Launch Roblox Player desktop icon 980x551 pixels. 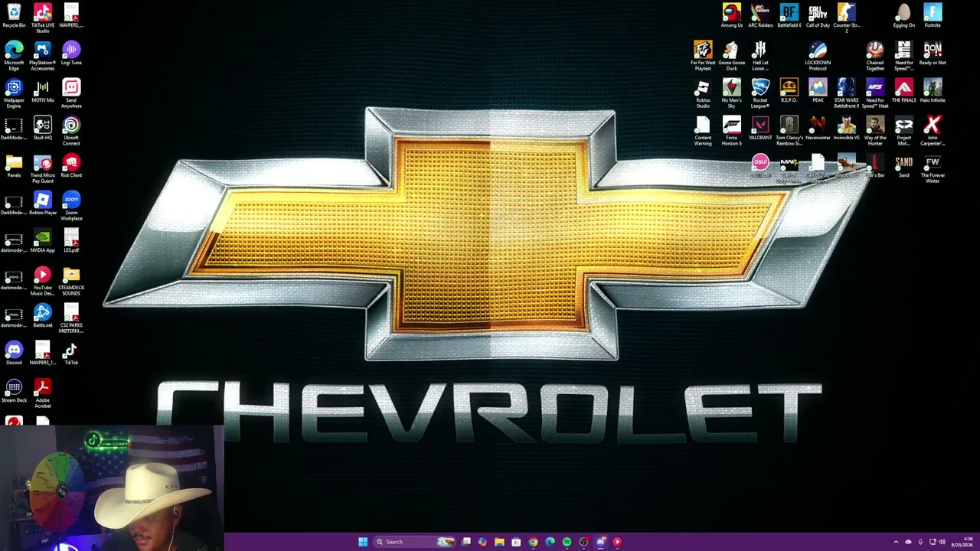tap(43, 203)
